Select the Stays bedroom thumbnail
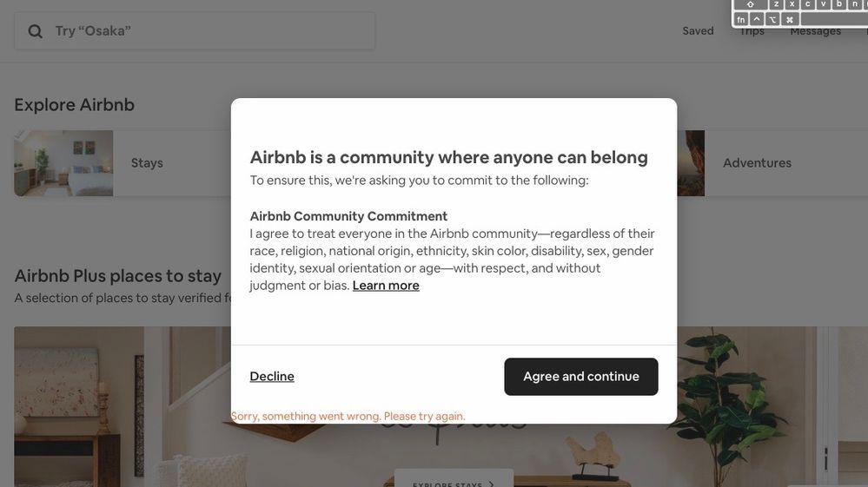The height and width of the screenshot is (487, 868). [x=63, y=163]
